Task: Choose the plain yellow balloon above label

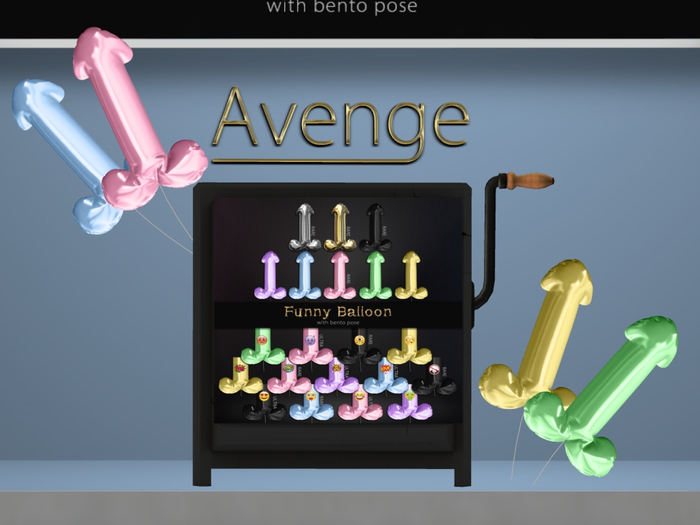Action: pos(411,275)
